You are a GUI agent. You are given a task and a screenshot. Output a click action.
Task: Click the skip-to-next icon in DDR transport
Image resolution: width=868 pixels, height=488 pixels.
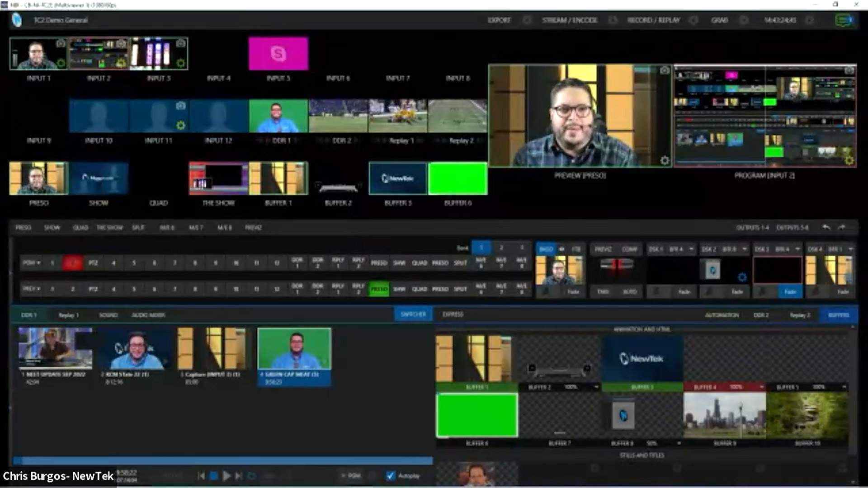(x=239, y=475)
